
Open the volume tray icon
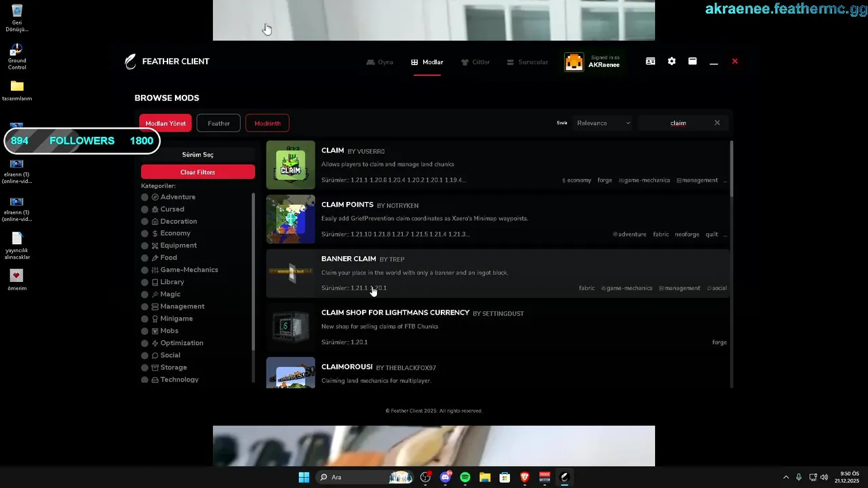coord(824,477)
